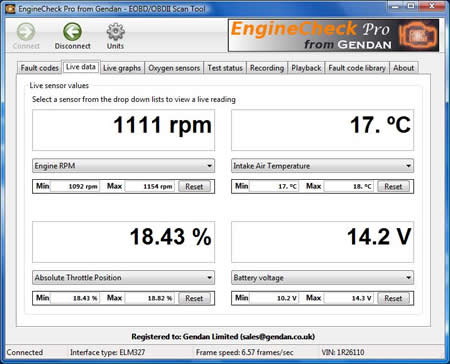Click the greyed Connect arrow icon

pyautogui.click(x=26, y=32)
